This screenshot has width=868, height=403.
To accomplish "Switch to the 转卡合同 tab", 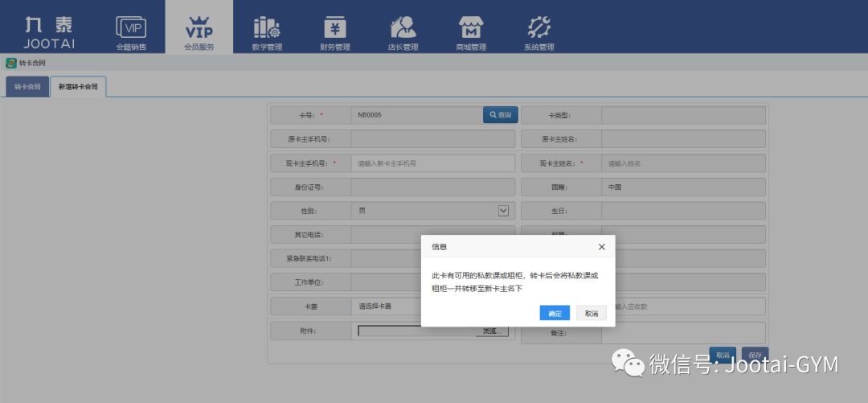I will coord(27,87).
